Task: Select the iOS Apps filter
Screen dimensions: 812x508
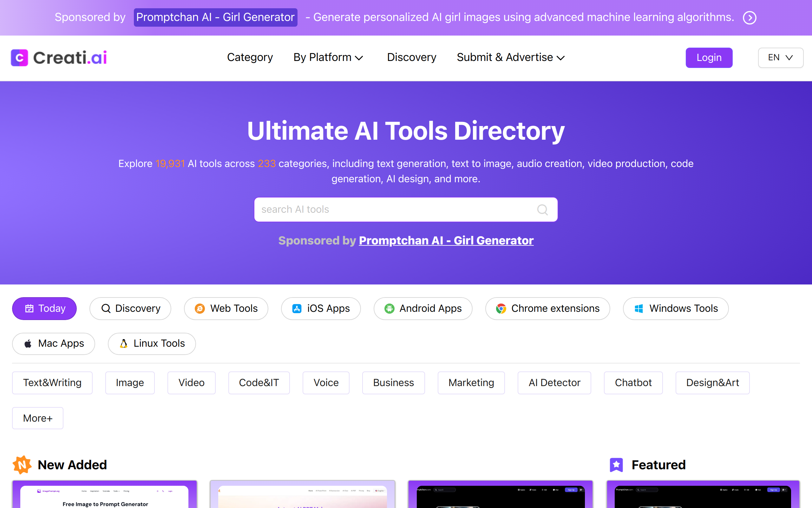Action: pyautogui.click(x=321, y=308)
